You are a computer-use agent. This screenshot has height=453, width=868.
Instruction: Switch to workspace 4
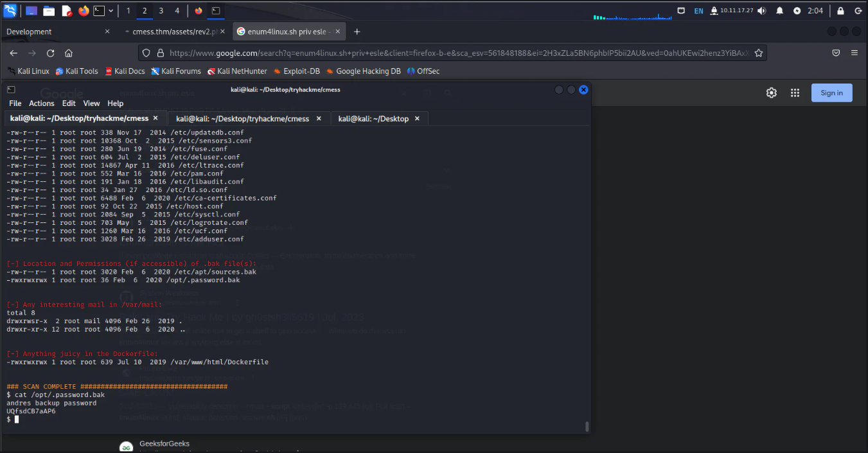tap(177, 11)
